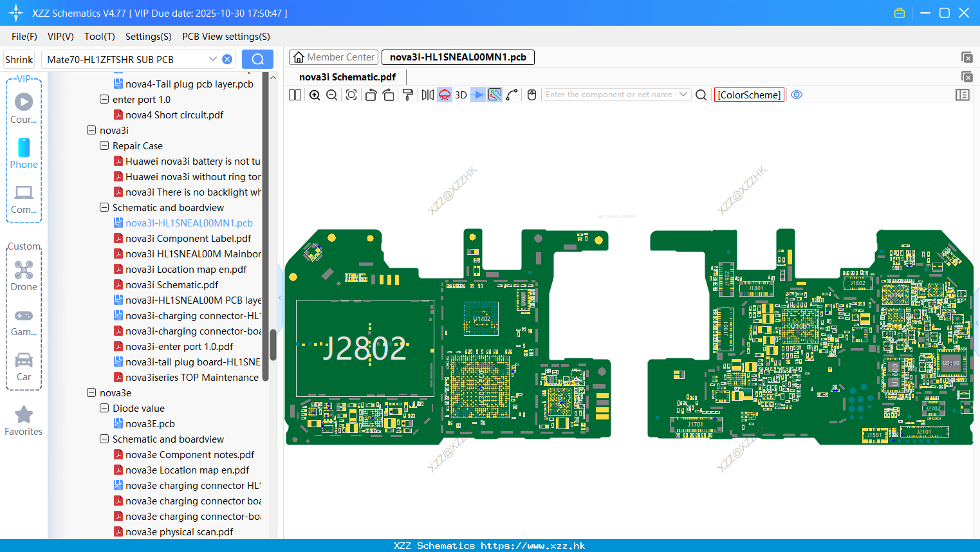
Task: Open nova4 Short circuit.pdf
Action: coord(174,115)
